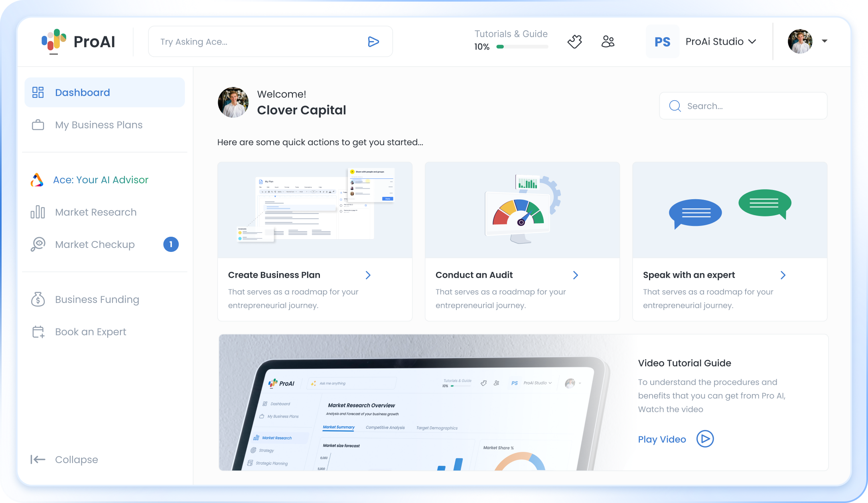Click the Play Video link
Viewport: 868px width, 503px height.
[x=662, y=439]
